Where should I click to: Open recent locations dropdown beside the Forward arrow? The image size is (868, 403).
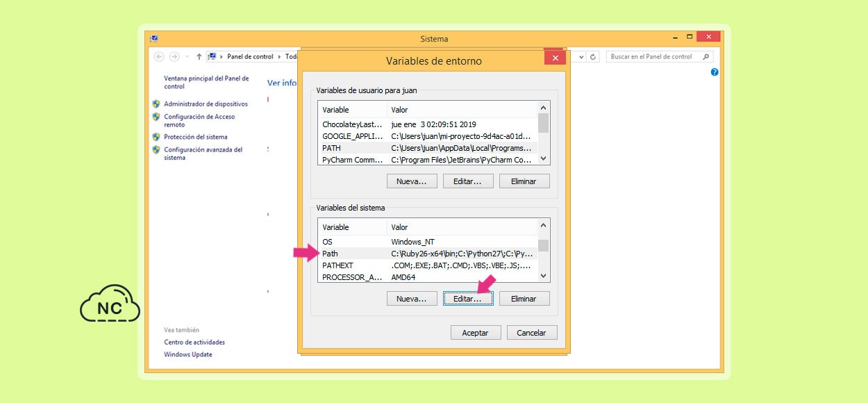pos(187,57)
